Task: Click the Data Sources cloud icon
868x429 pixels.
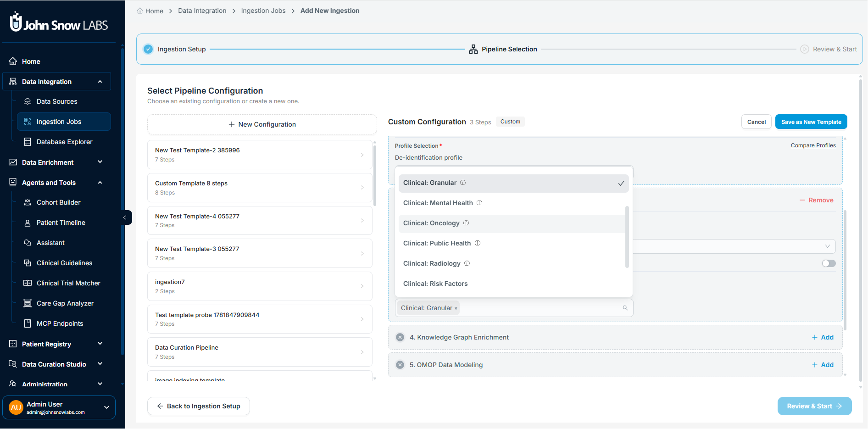Action: pyautogui.click(x=28, y=101)
